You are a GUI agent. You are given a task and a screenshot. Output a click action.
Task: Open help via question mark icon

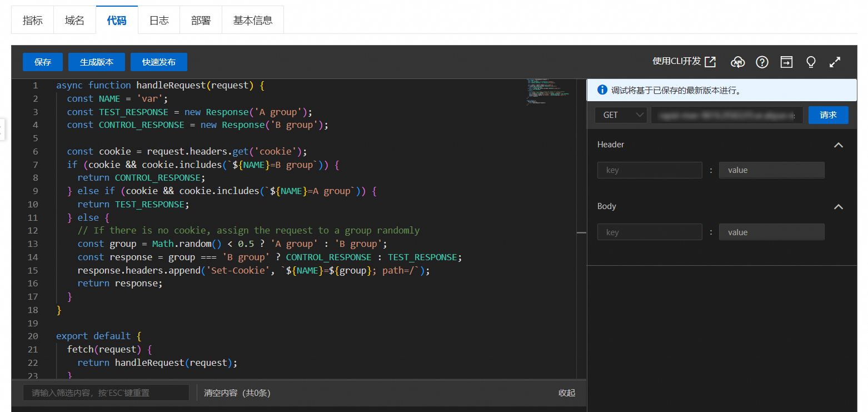pos(762,62)
